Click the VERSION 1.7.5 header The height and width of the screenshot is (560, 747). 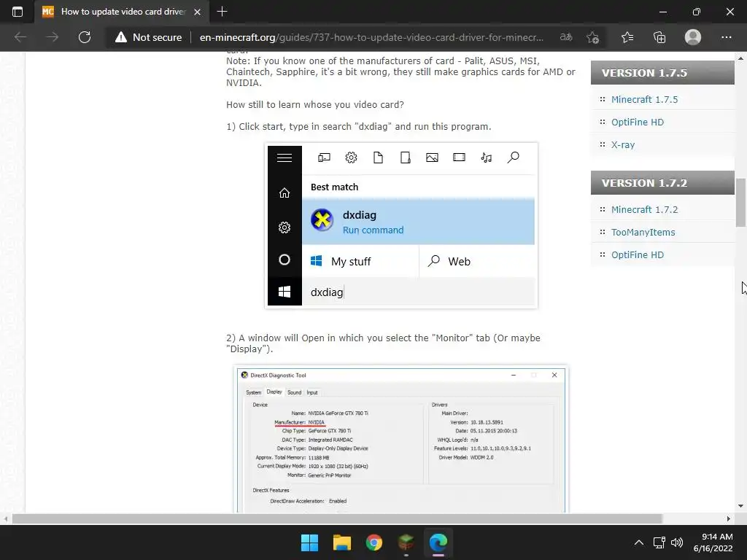click(x=662, y=73)
